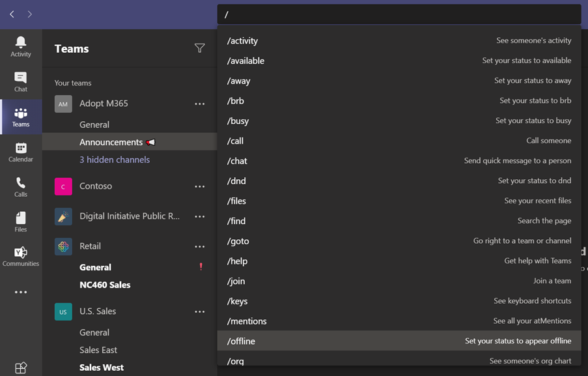Open the Apps store icon
Image resolution: width=588 pixels, height=376 pixels.
tap(21, 368)
